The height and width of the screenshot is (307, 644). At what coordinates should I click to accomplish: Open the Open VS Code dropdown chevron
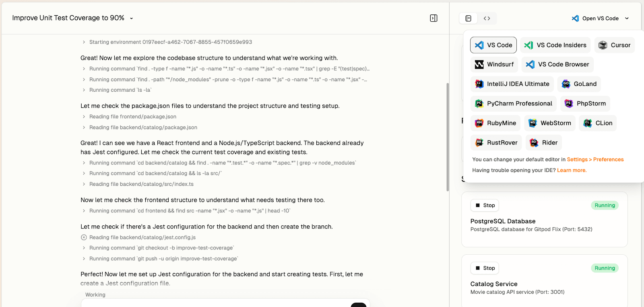[627, 18]
